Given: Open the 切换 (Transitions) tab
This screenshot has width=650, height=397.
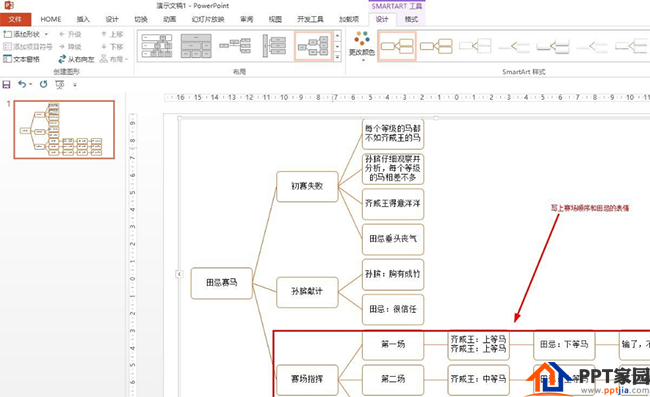Looking at the screenshot, I should click(141, 19).
